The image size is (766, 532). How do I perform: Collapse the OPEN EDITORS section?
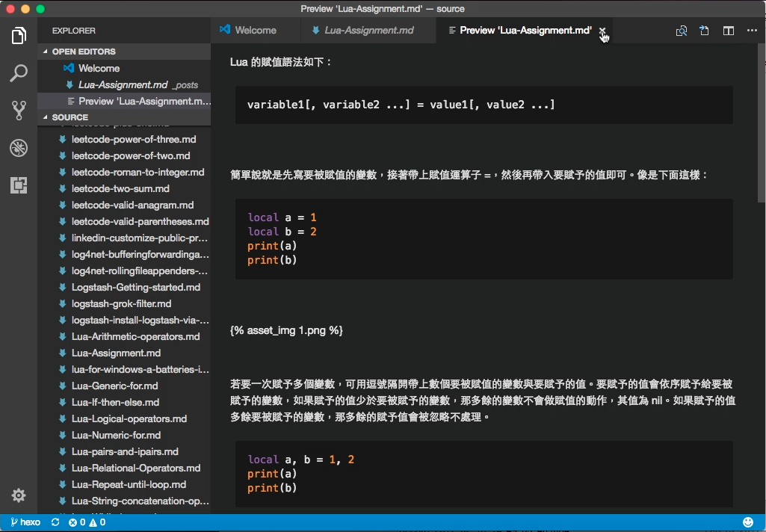[x=124, y=52]
